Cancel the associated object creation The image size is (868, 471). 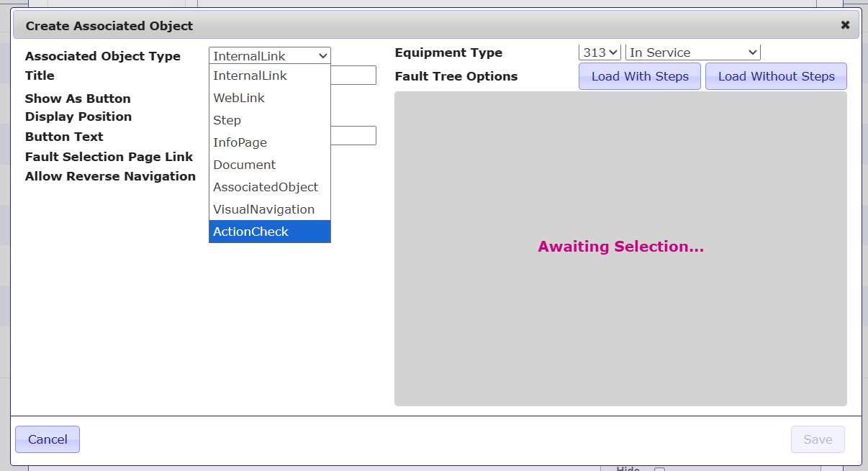pos(48,439)
